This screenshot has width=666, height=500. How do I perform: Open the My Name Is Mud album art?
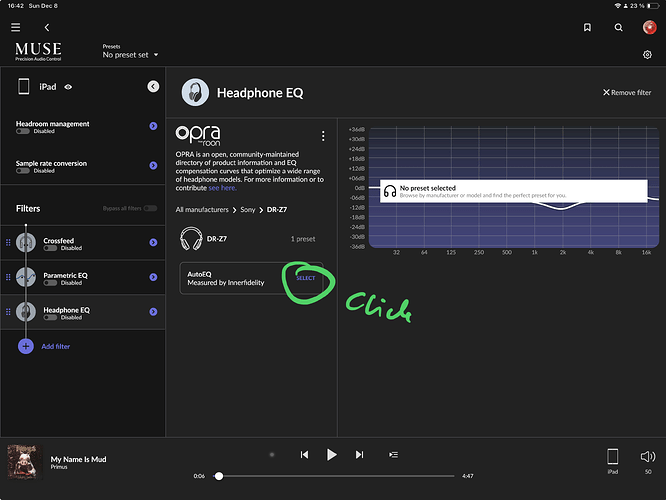[x=25, y=462]
